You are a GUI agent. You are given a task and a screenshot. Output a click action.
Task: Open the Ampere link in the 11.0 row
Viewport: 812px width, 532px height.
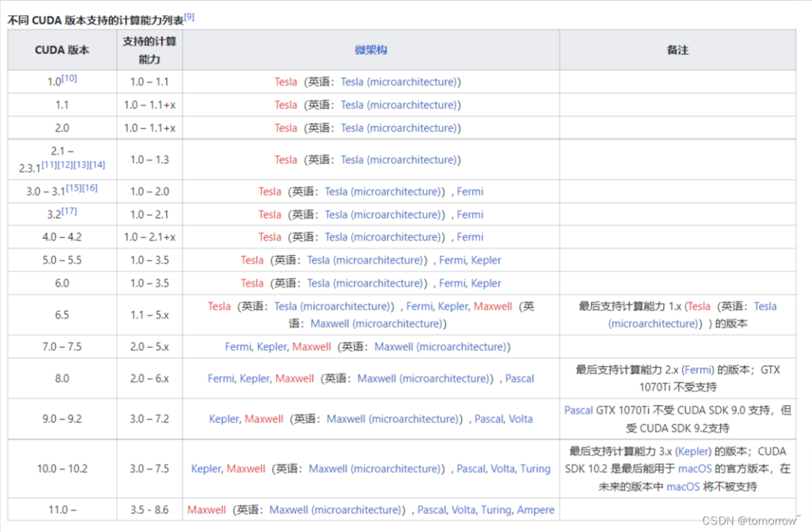[x=537, y=509]
